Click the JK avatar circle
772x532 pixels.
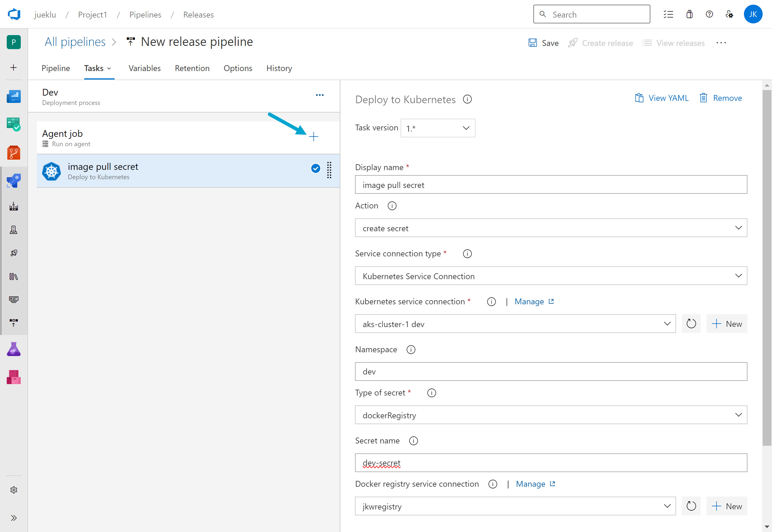click(x=753, y=14)
